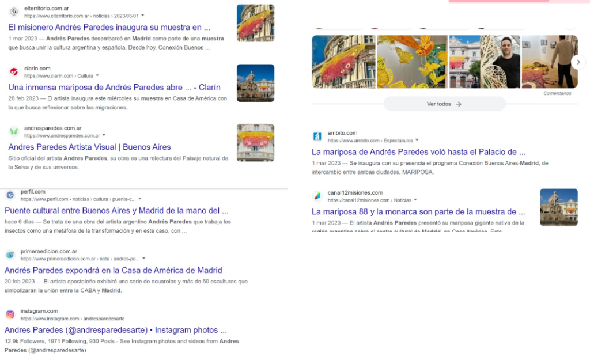Open the elterritorio.com.ar result thumbnail
Image resolution: width=590 pixels, height=364 pixels.
255,23
